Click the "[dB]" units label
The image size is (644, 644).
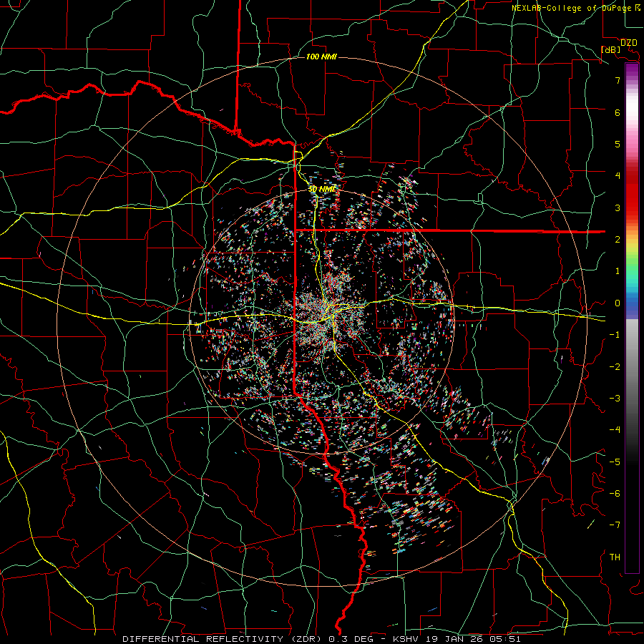click(x=611, y=49)
